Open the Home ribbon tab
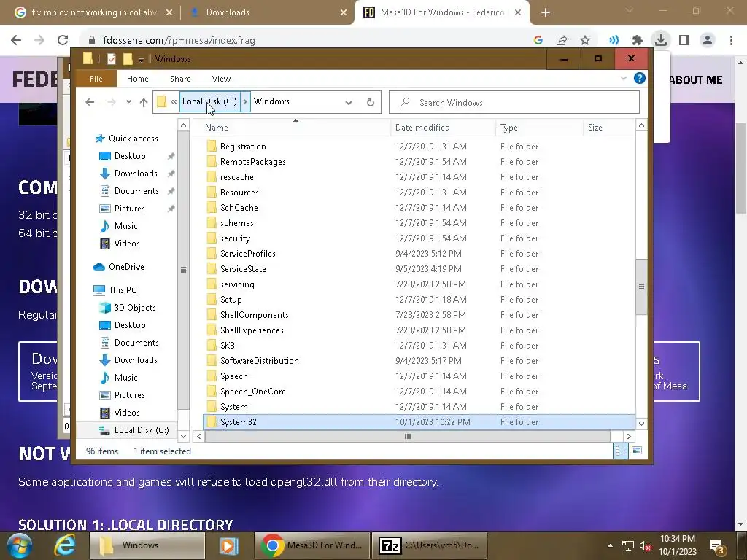The image size is (747, 560). [138, 79]
